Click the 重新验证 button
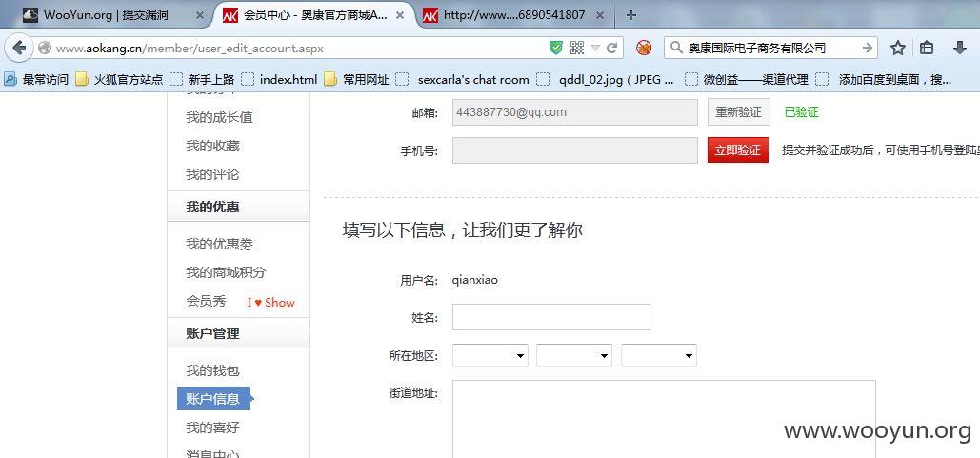This screenshot has width=980, height=458. click(x=739, y=112)
